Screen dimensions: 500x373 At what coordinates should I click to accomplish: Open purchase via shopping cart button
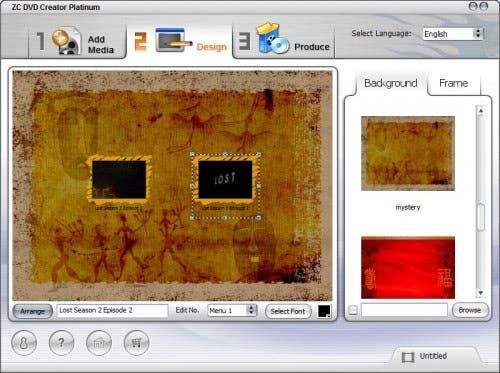136,343
